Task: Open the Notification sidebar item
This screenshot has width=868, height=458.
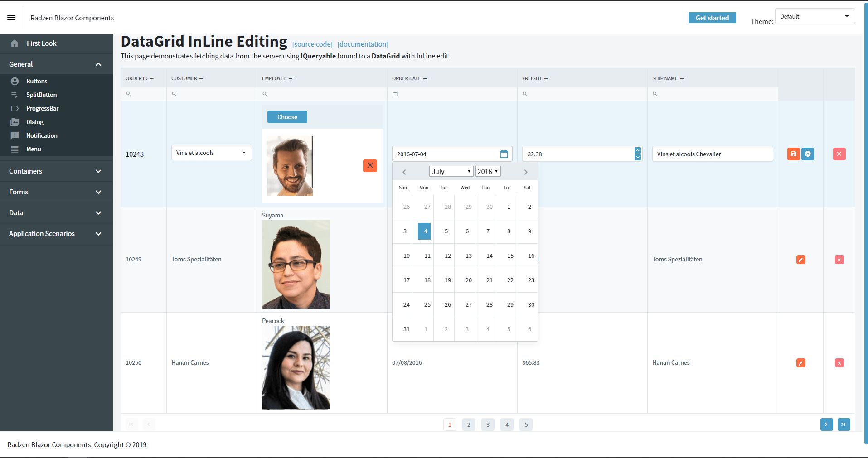Action: pyautogui.click(x=42, y=135)
